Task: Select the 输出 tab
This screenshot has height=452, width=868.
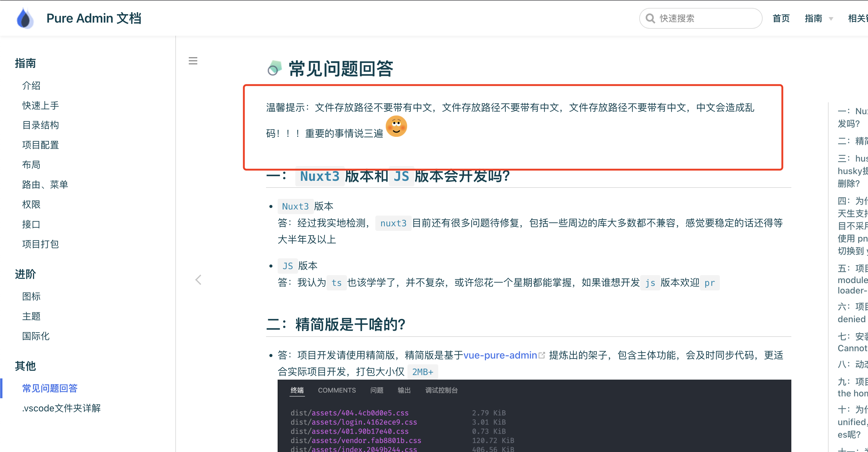Action: coord(404,390)
